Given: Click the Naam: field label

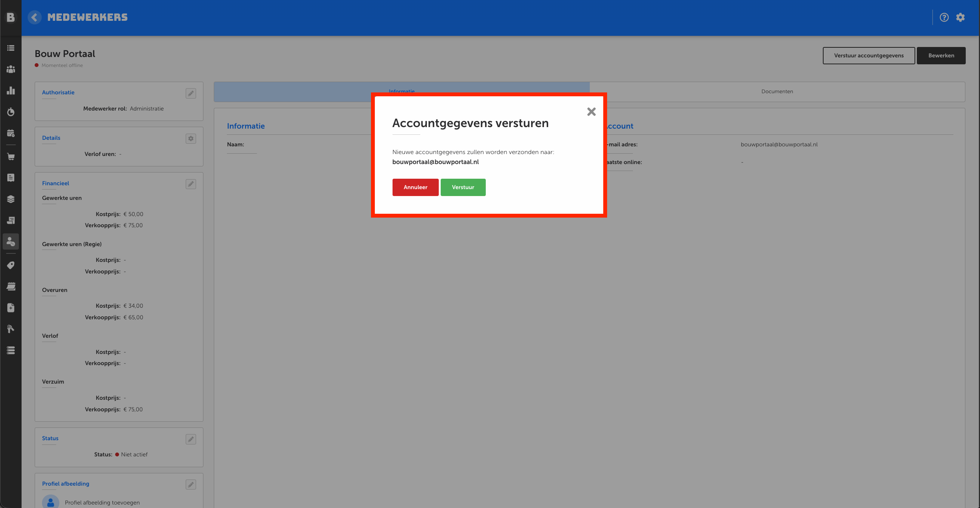Looking at the screenshot, I should point(235,144).
